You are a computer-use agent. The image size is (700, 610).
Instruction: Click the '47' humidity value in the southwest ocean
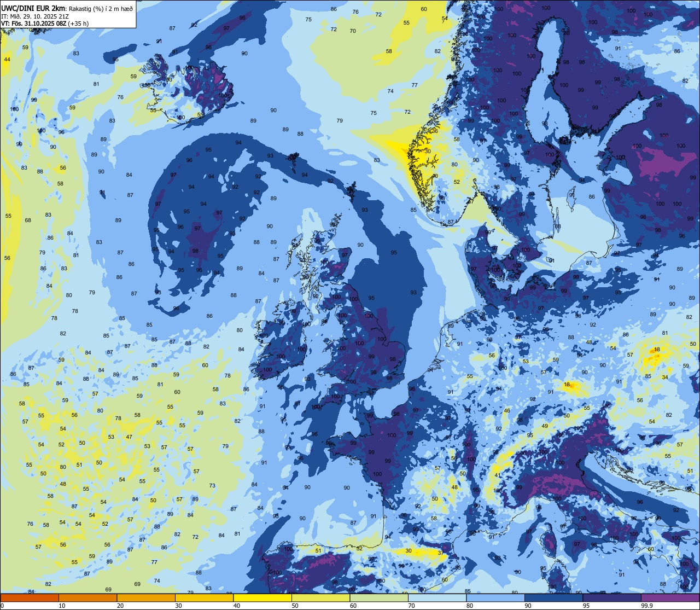point(129,437)
